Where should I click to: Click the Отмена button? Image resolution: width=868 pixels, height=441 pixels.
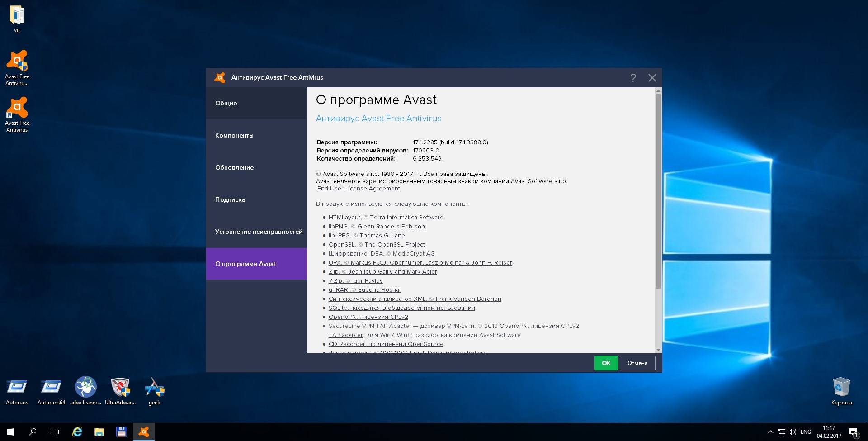pyautogui.click(x=637, y=363)
